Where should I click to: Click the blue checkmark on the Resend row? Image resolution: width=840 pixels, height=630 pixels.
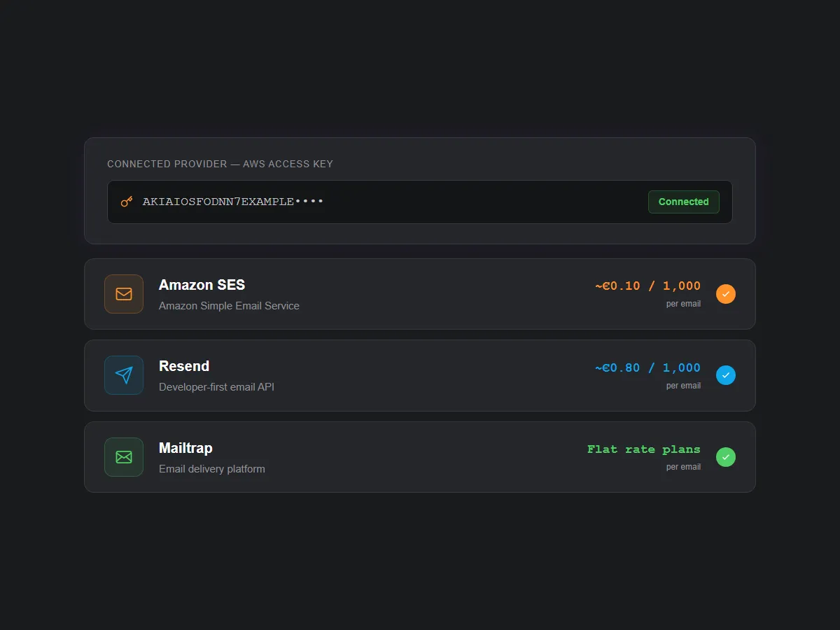click(726, 375)
